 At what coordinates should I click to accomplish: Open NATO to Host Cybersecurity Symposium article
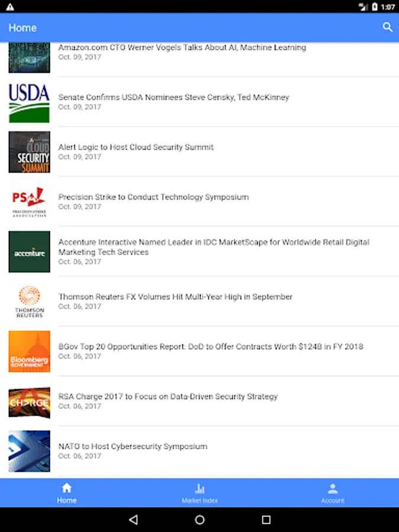[132, 446]
